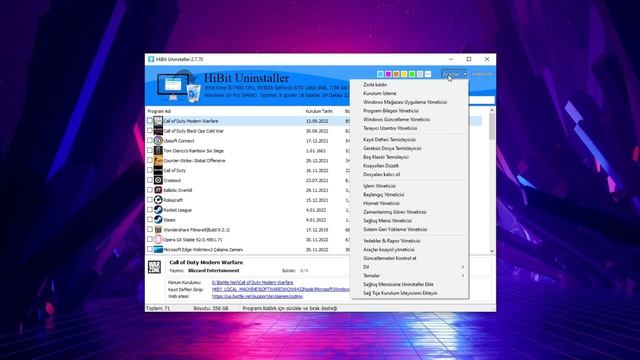
Task: Click the Call of Duty Modern Warfare program icon
Action: [x=158, y=121]
